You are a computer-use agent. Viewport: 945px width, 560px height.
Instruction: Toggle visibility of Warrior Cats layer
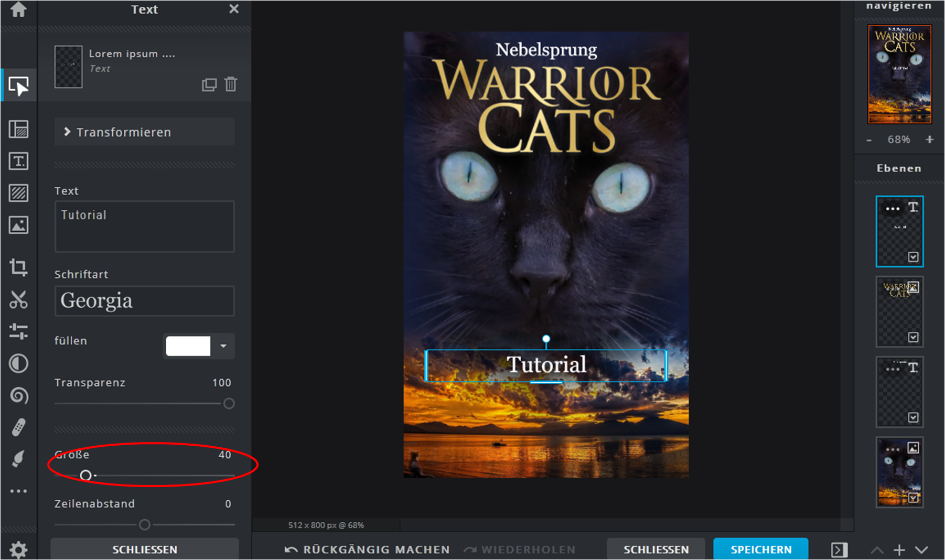(914, 337)
